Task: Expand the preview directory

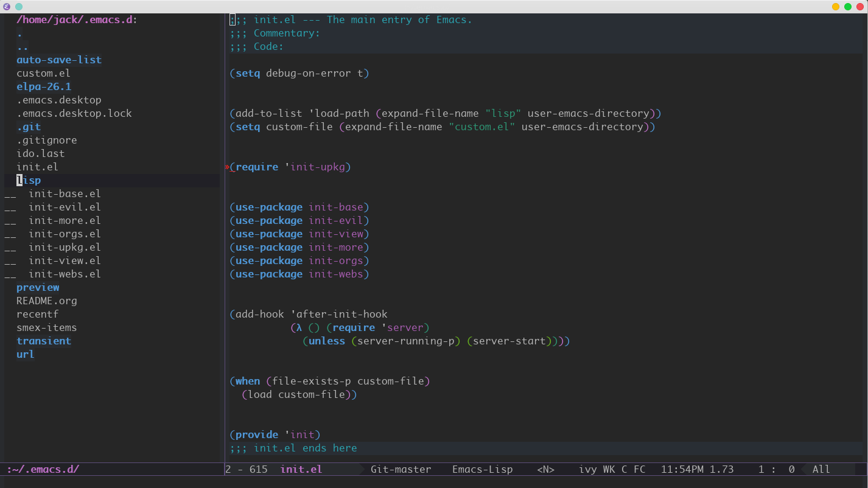Action: point(38,287)
